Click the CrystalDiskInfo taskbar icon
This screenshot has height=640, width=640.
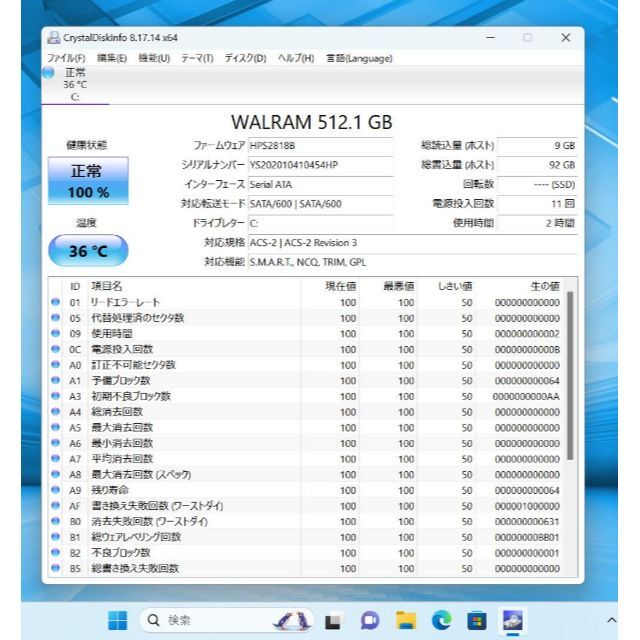click(x=513, y=621)
